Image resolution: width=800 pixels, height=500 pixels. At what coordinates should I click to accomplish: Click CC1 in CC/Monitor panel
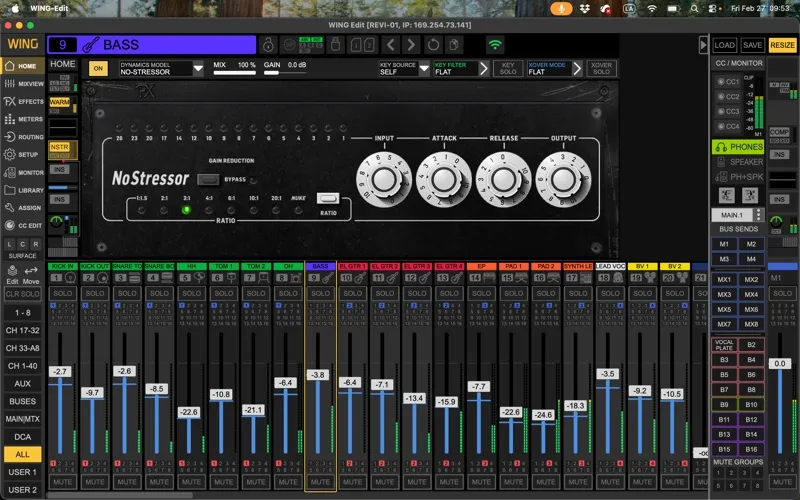[x=728, y=82]
